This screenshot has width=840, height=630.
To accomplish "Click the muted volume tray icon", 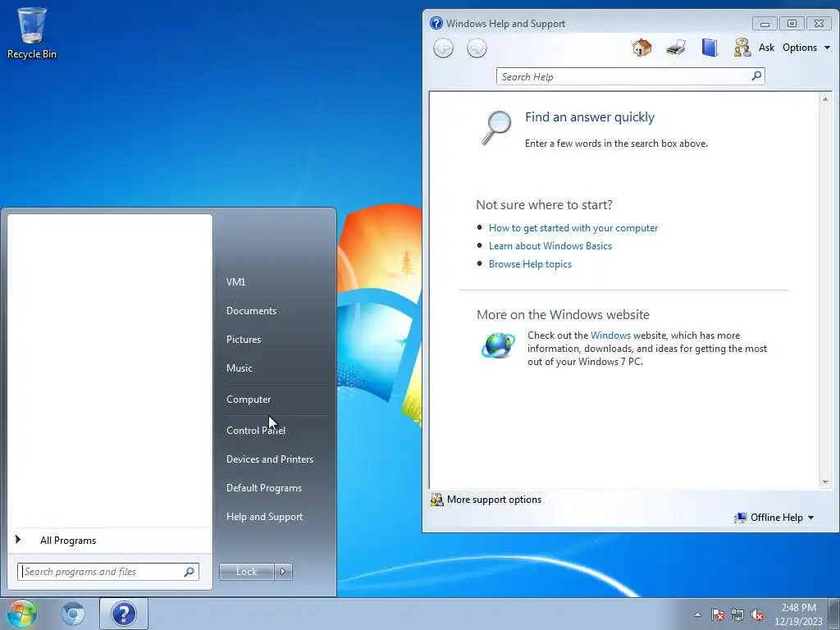I will click(x=757, y=614).
